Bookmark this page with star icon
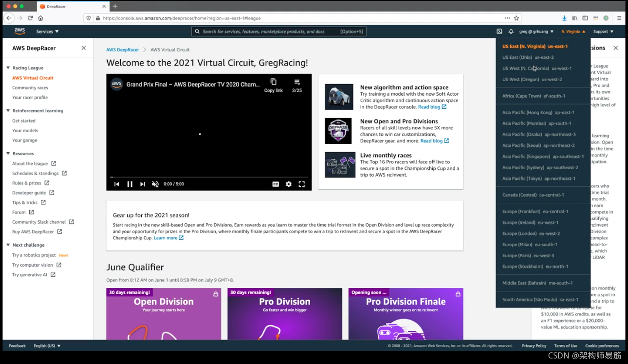This screenshot has width=628, height=364. [x=517, y=18]
